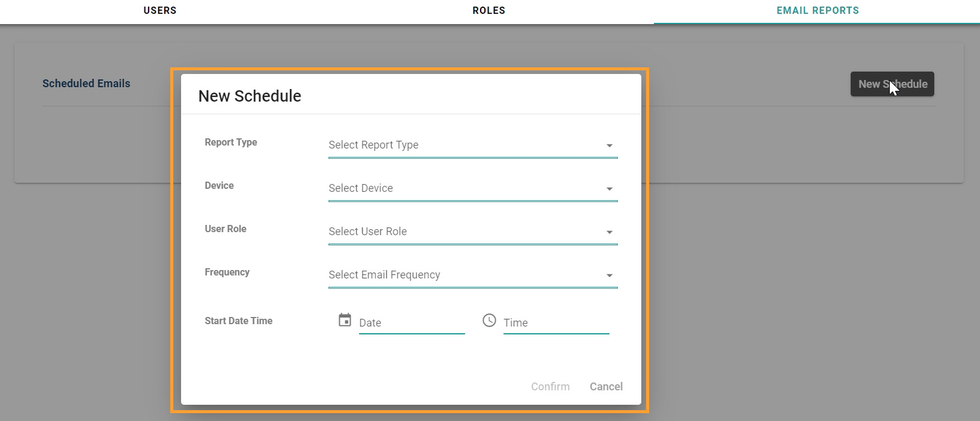Click the 'Start Date Time' label
Image resolution: width=980 pixels, height=421 pixels.
[238, 321]
